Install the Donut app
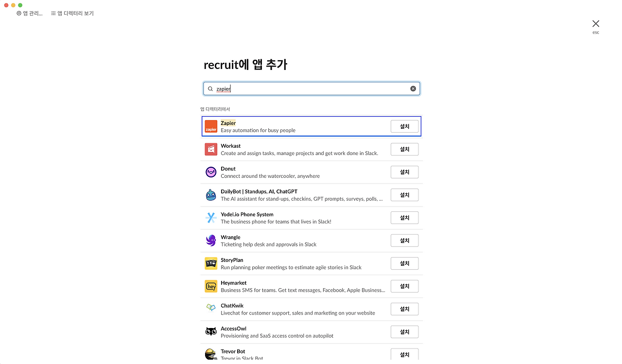Image resolution: width=622 pixels, height=364 pixels. (x=404, y=172)
